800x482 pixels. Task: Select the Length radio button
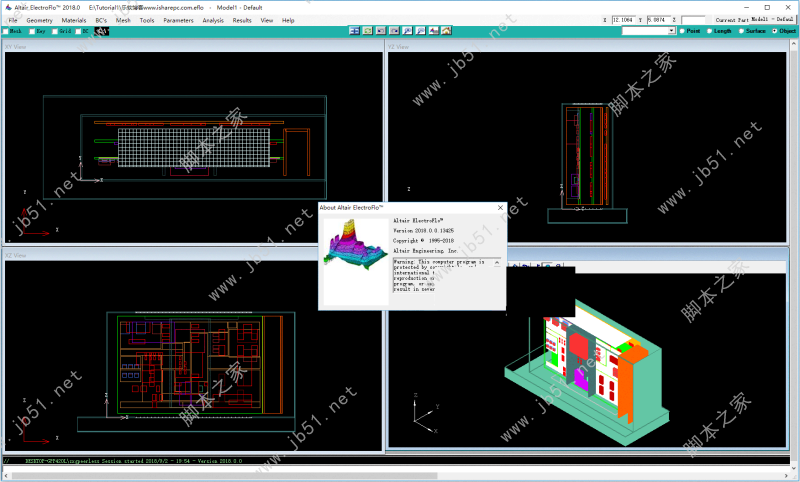(x=709, y=31)
